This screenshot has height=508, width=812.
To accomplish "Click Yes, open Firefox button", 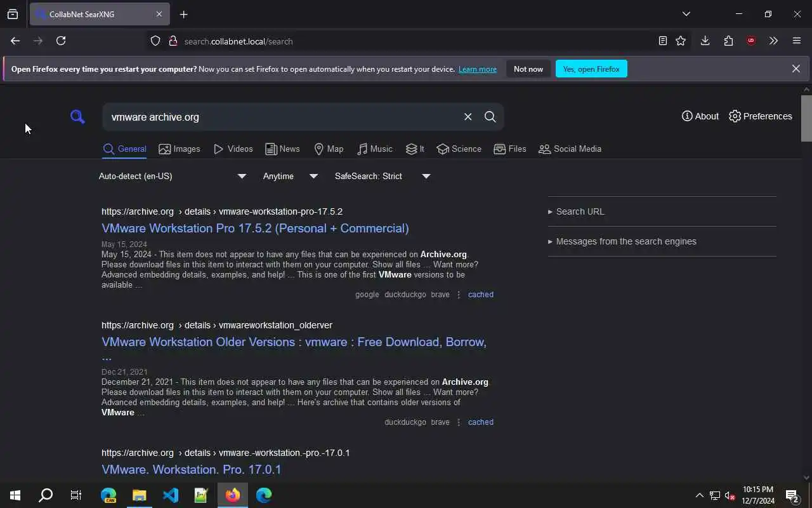I will point(591,69).
